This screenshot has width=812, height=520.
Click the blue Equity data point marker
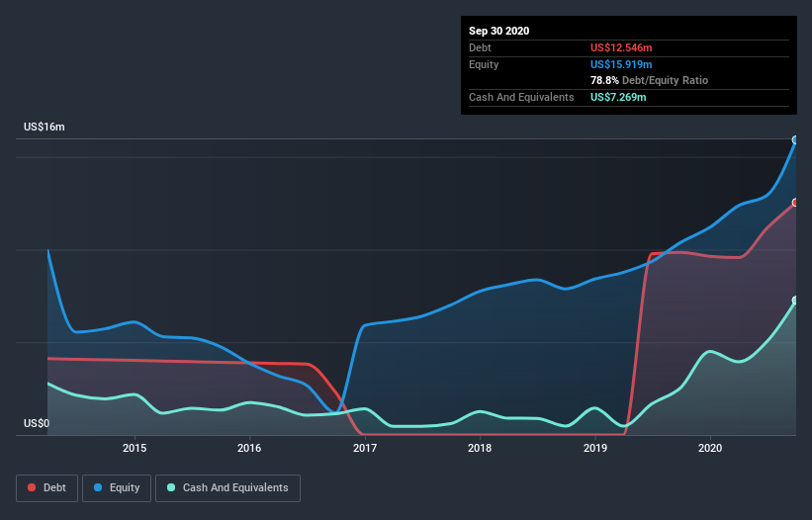pos(796,139)
